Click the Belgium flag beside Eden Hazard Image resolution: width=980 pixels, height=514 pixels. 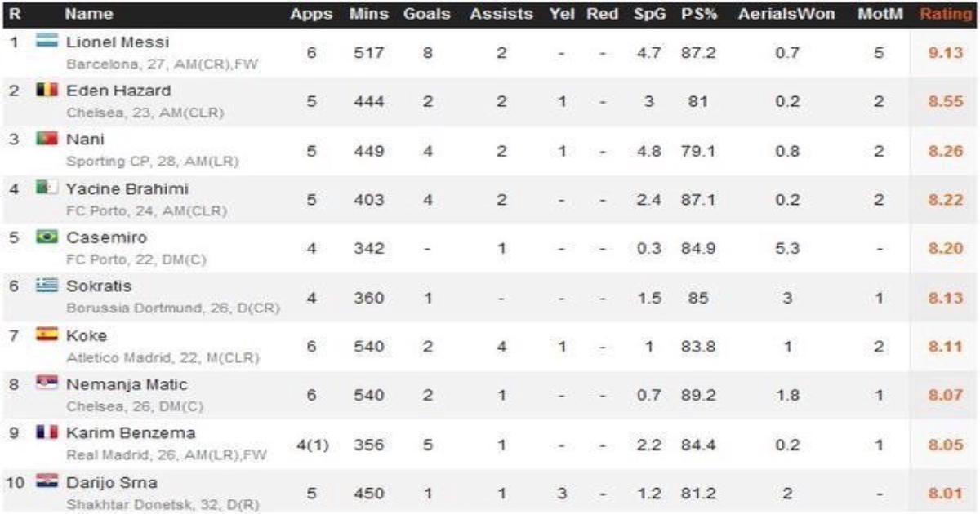[x=47, y=90]
